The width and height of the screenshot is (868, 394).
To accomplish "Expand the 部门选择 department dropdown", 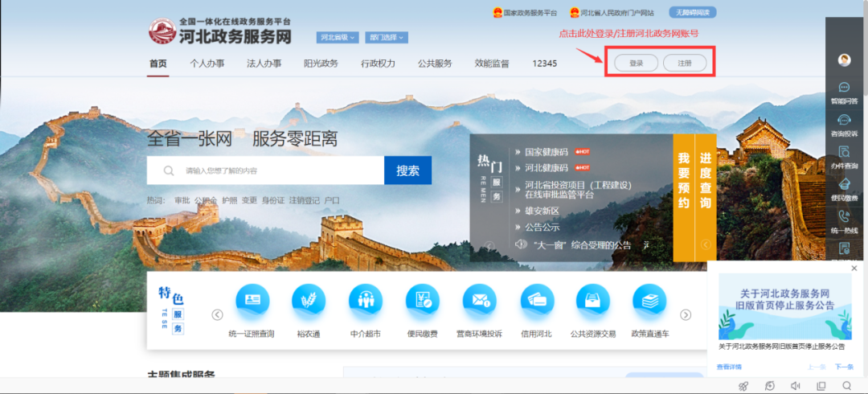I will click(387, 37).
